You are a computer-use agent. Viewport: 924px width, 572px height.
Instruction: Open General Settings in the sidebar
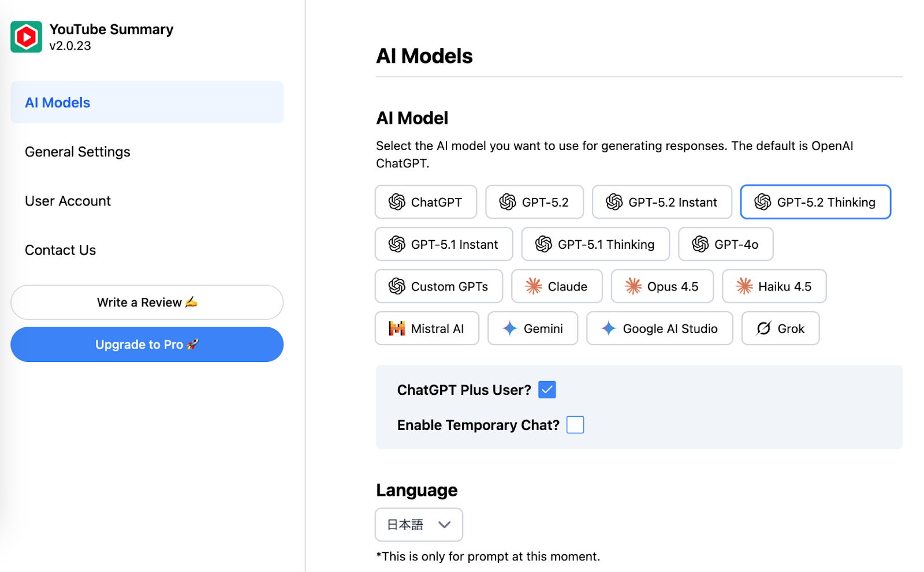pyautogui.click(x=77, y=152)
